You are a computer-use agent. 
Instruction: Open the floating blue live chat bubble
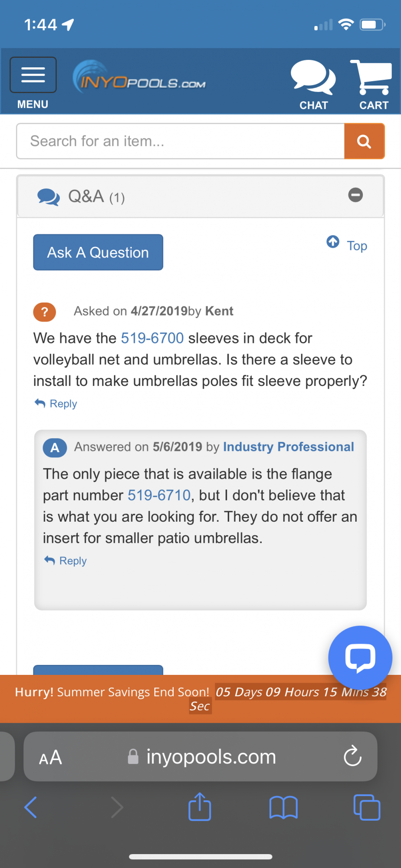click(360, 658)
